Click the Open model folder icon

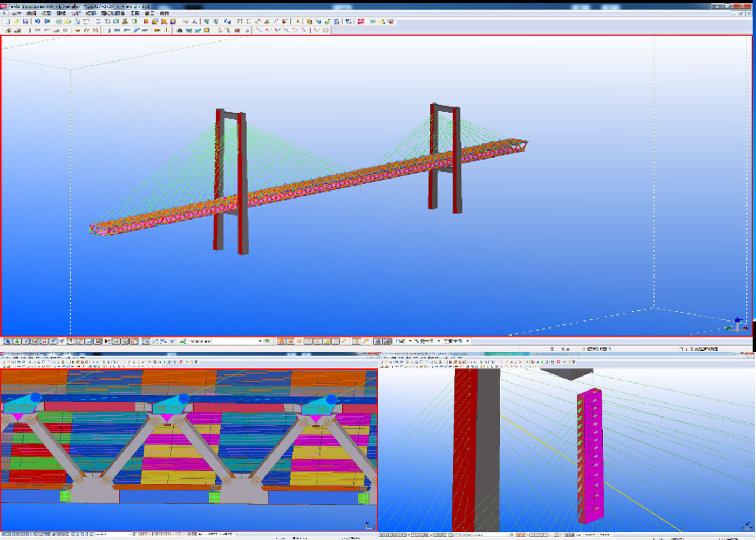[16, 22]
